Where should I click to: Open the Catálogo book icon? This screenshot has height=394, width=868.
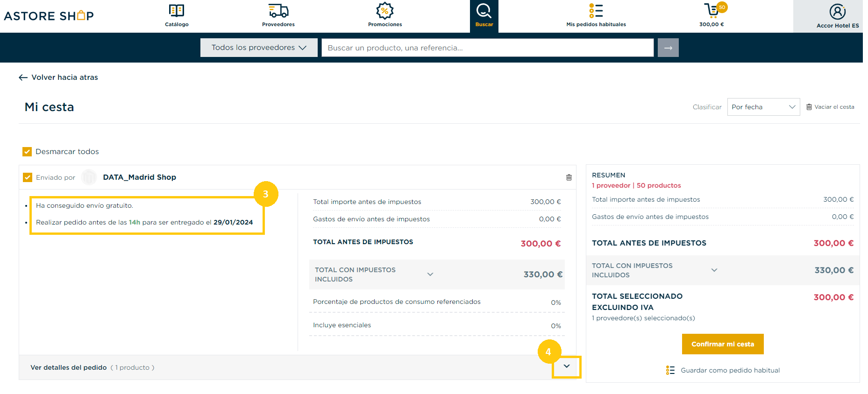coord(177,11)
